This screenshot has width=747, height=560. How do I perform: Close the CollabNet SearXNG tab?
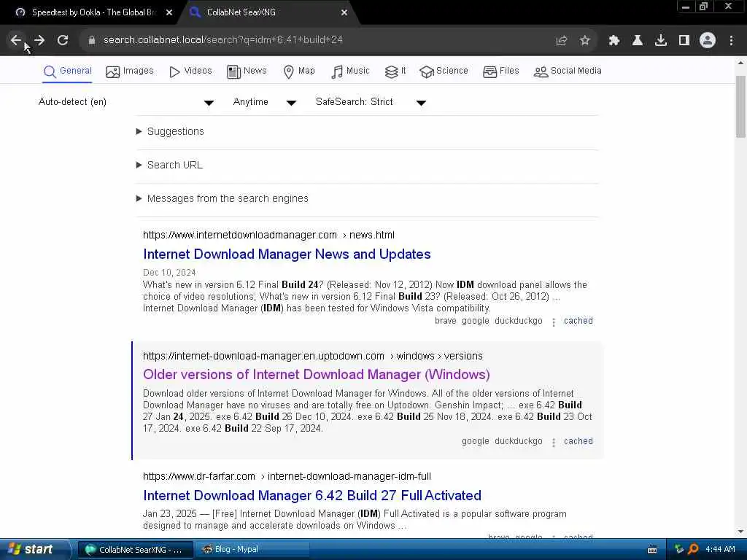point(344,12)
